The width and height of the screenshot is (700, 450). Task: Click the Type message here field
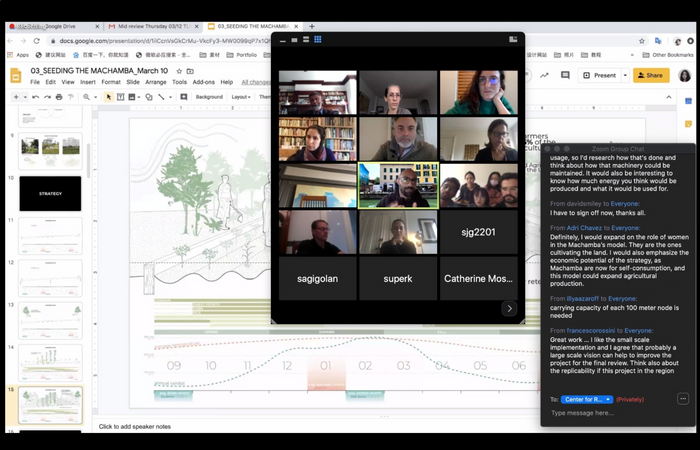618,413
